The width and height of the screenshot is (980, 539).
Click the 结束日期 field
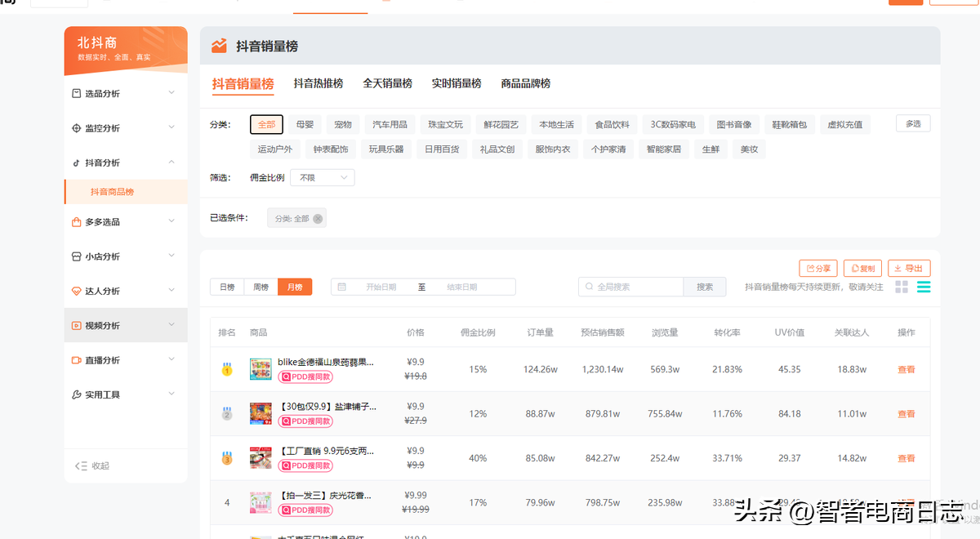(462, 287)
